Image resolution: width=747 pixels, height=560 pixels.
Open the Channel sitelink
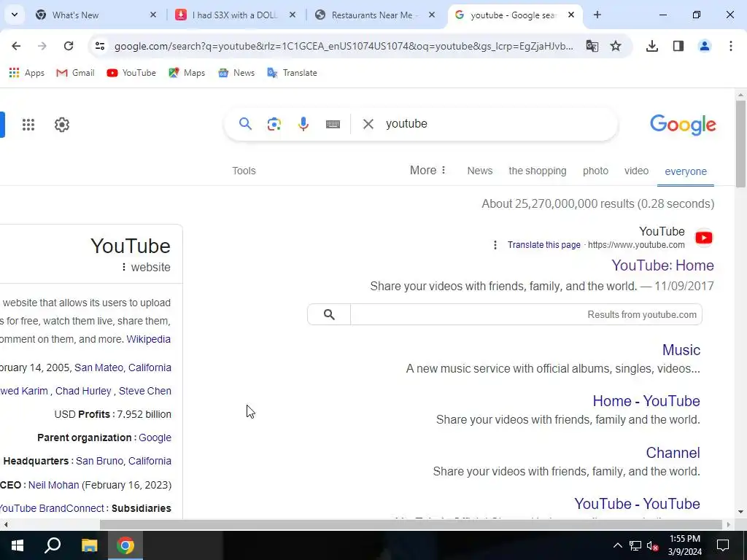pos(673,452)
